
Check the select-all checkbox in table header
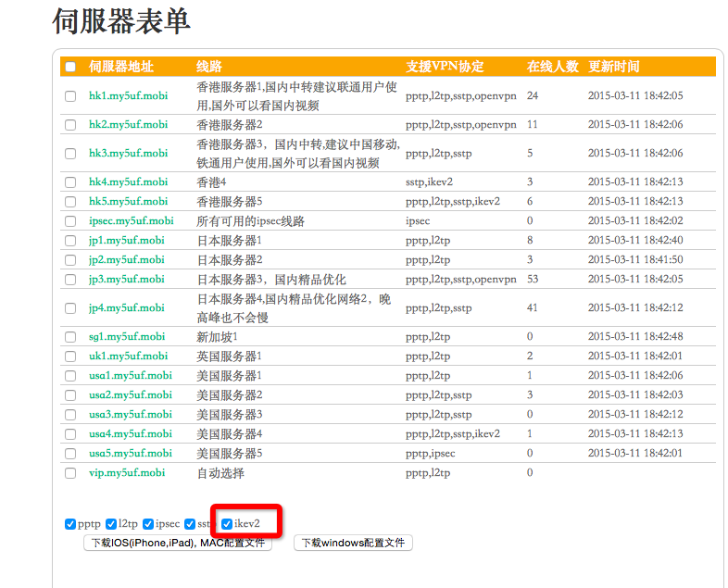pyautogui.click(x=70, y=67)
